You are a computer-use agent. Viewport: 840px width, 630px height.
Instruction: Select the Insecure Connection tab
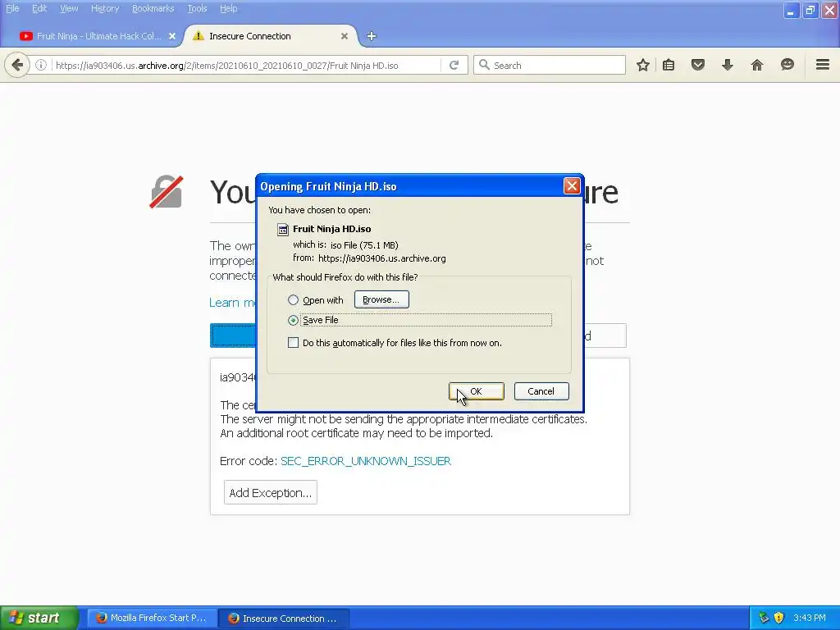(271, 36)
